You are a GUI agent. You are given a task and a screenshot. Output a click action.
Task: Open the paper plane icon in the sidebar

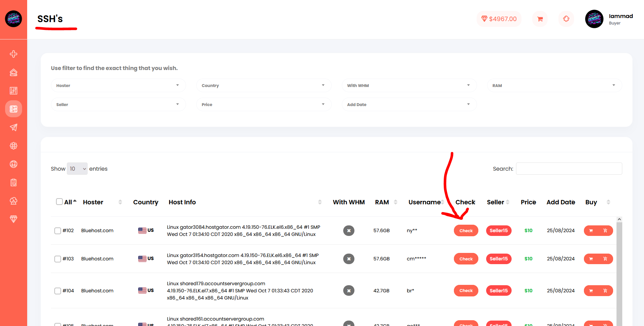coord(14,127)
